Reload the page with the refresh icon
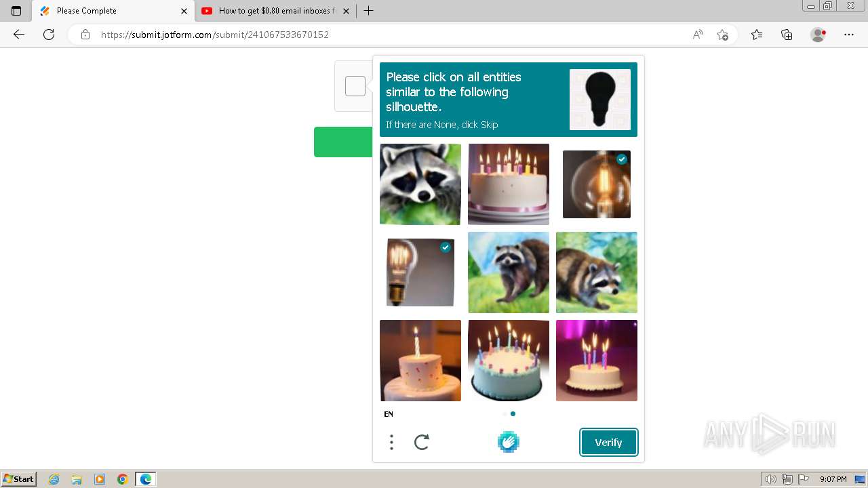 click(49, 35)
